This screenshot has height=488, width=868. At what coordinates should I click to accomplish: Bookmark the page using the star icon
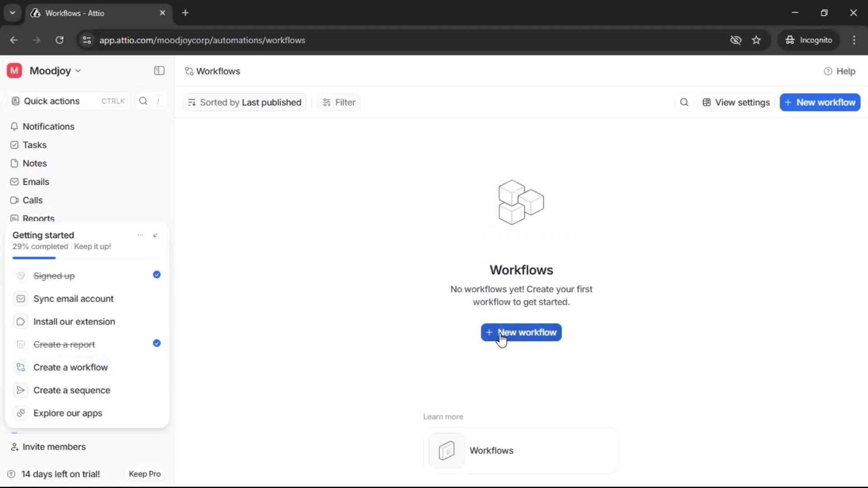756,40
